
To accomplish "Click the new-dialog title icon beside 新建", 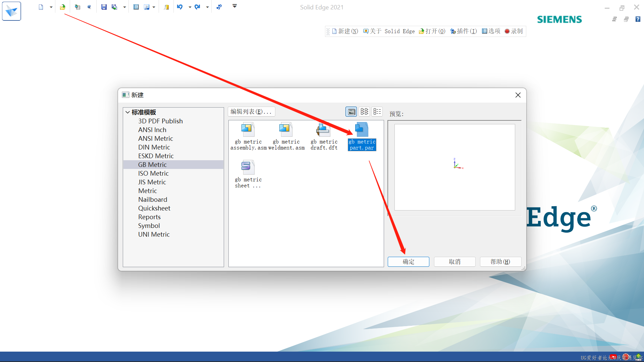I will click(126, 95).
